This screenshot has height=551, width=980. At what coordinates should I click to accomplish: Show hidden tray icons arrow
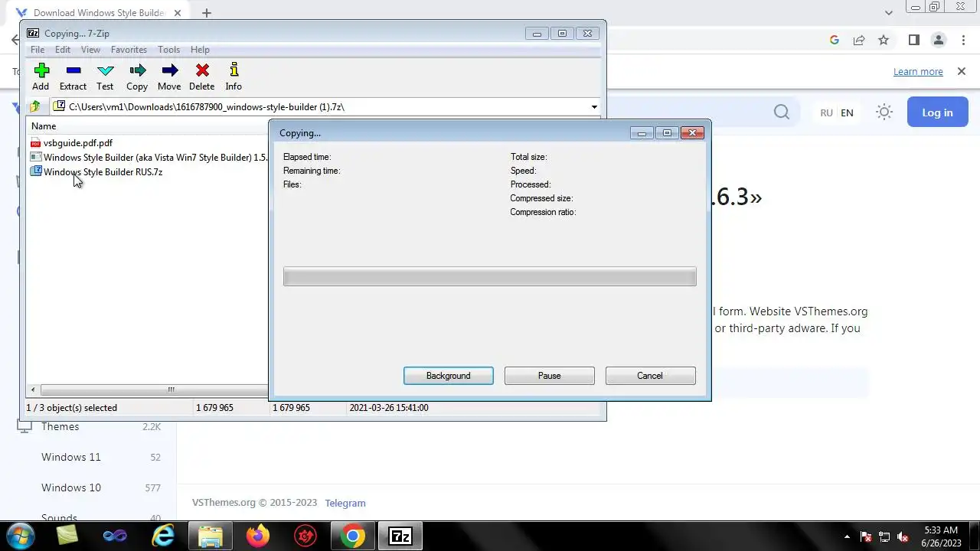pos(847,537)
